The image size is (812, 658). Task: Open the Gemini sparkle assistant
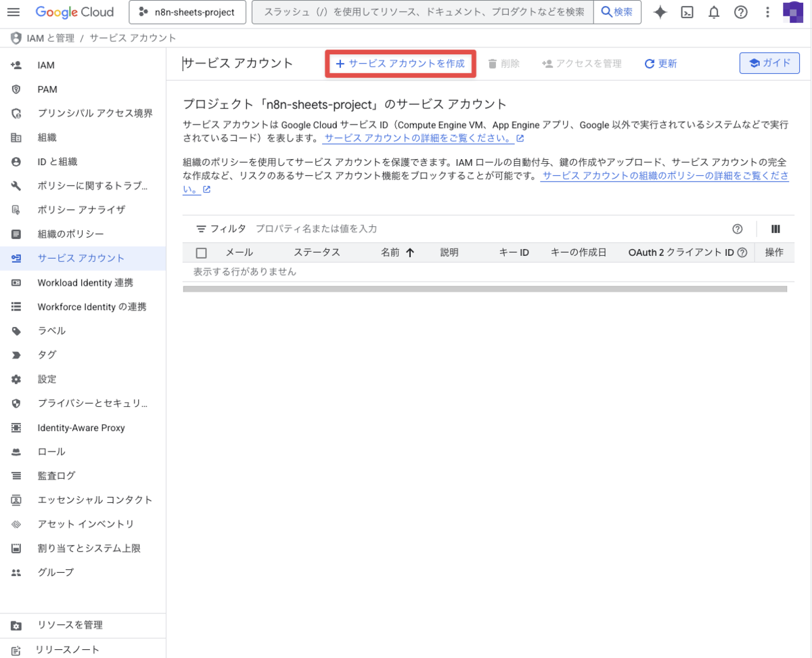tap(660, 12)
